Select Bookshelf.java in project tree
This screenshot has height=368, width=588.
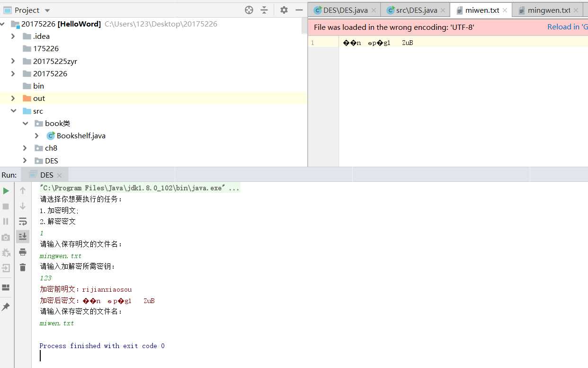81,135
